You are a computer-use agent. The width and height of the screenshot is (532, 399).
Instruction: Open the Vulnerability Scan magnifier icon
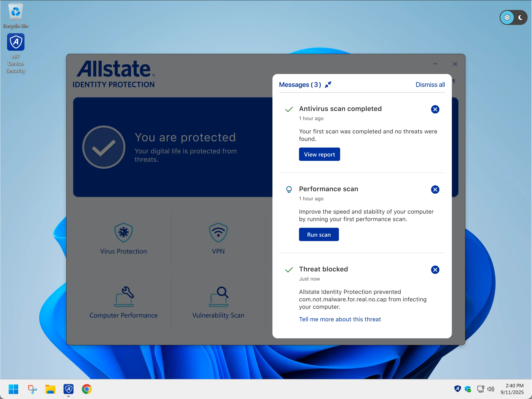click(x=218, y=296)
